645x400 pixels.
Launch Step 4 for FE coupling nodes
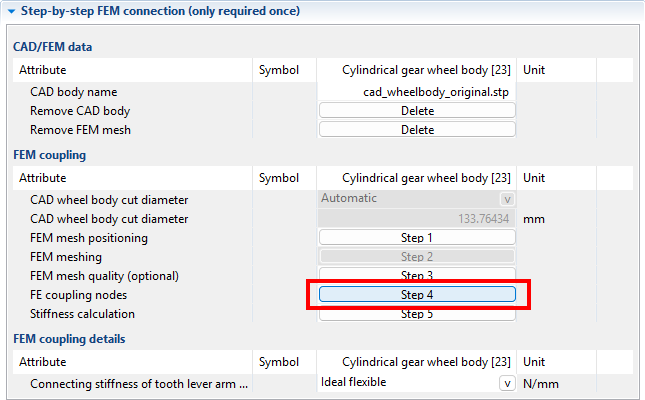(x=416, y=295)
